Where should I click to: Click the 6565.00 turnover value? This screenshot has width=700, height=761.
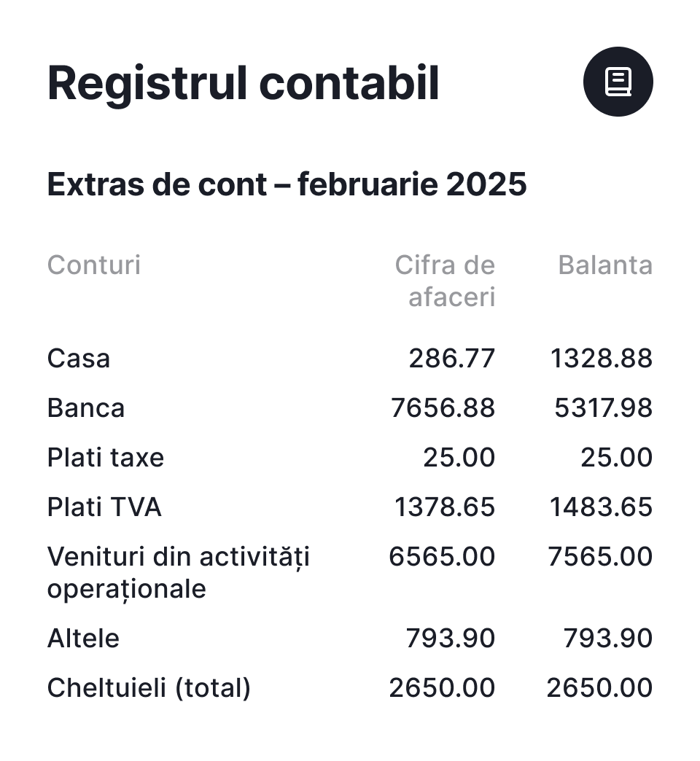coord(442,557)
